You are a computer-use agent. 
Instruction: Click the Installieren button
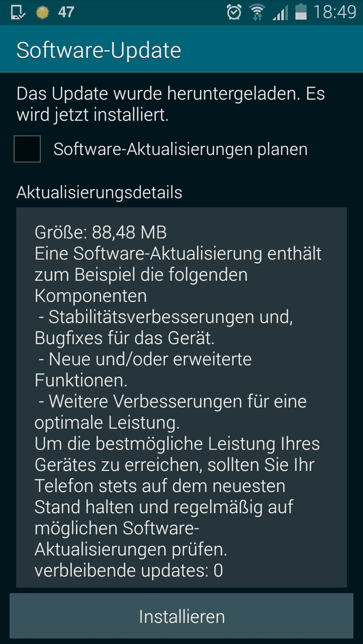pyautogui.click(x=181, y=616)
